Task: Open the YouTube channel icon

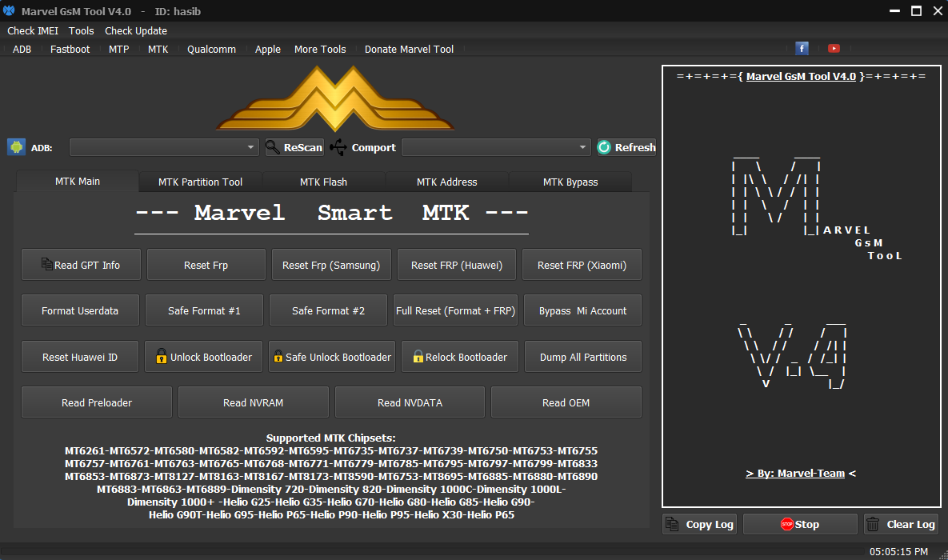Action: [834, 48]
